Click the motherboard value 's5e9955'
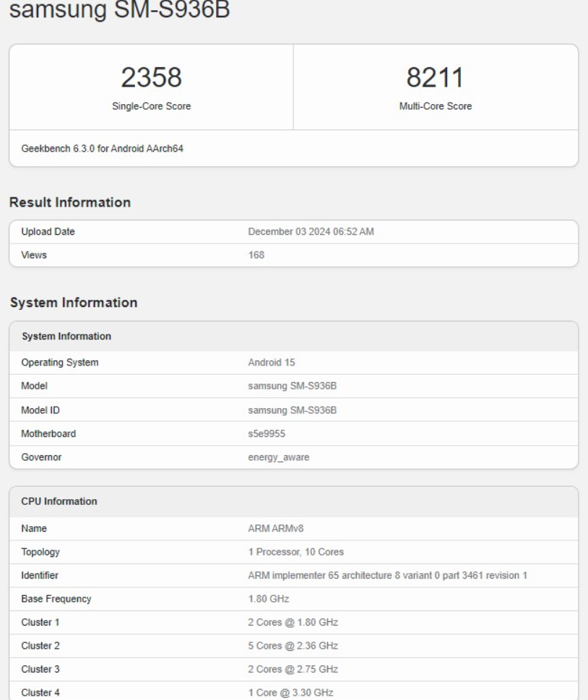 267,433
